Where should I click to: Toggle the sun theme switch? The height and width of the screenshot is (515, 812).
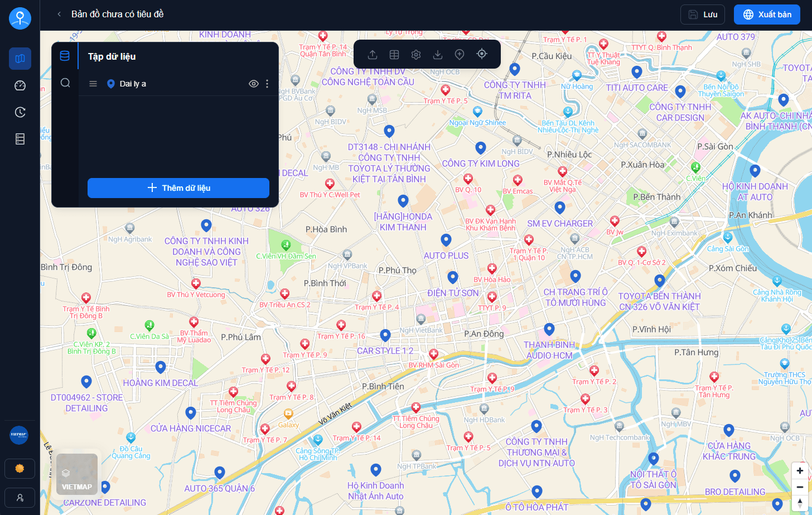(20, 469)
